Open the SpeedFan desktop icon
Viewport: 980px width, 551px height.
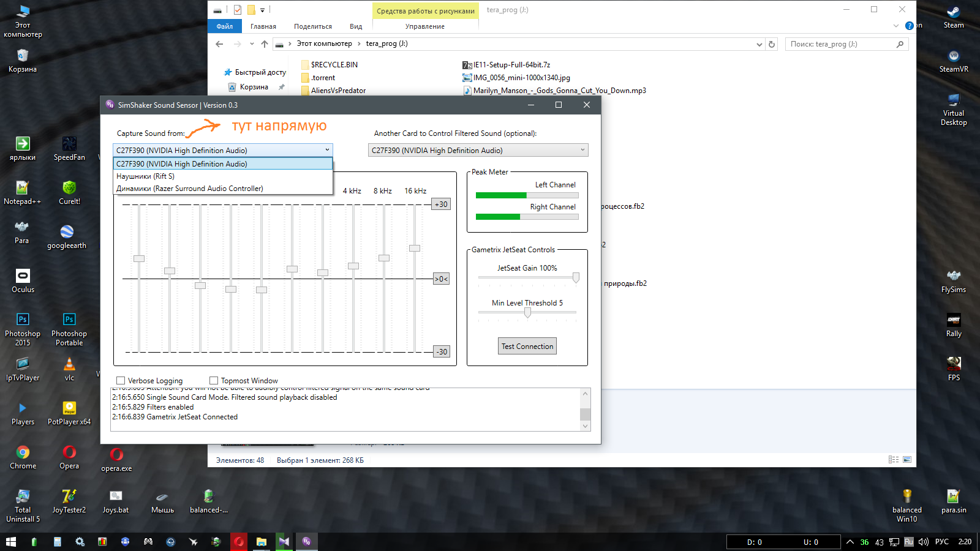69,149
